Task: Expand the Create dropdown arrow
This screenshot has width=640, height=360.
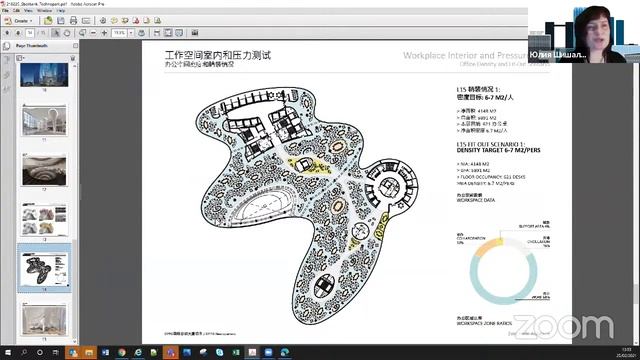Action: (x=31, y=21)
